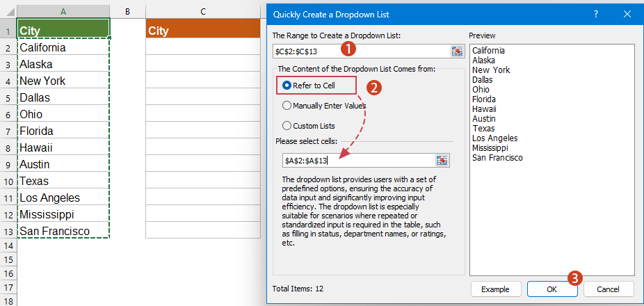644x306 pixels.
Task: Click Hawaii in Preview list
Action: coord(484,109)
